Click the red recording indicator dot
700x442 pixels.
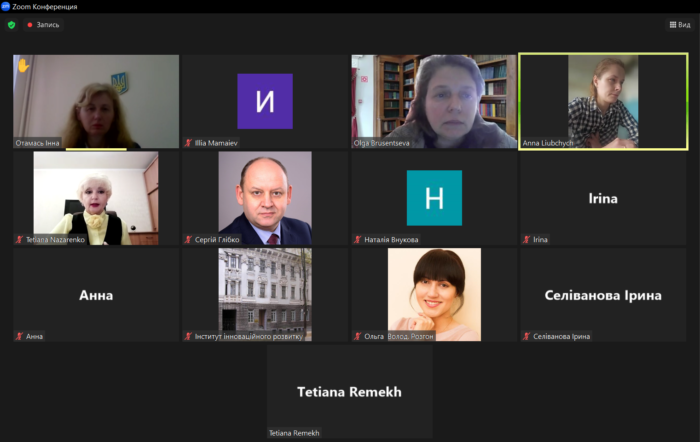tap(30, 25)
